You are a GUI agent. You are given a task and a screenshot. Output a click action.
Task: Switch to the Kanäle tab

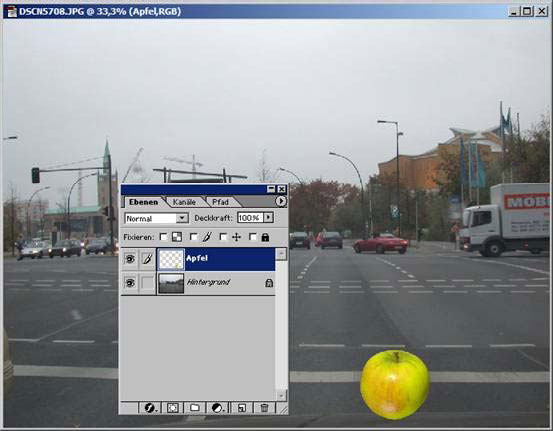pos(184,202)
